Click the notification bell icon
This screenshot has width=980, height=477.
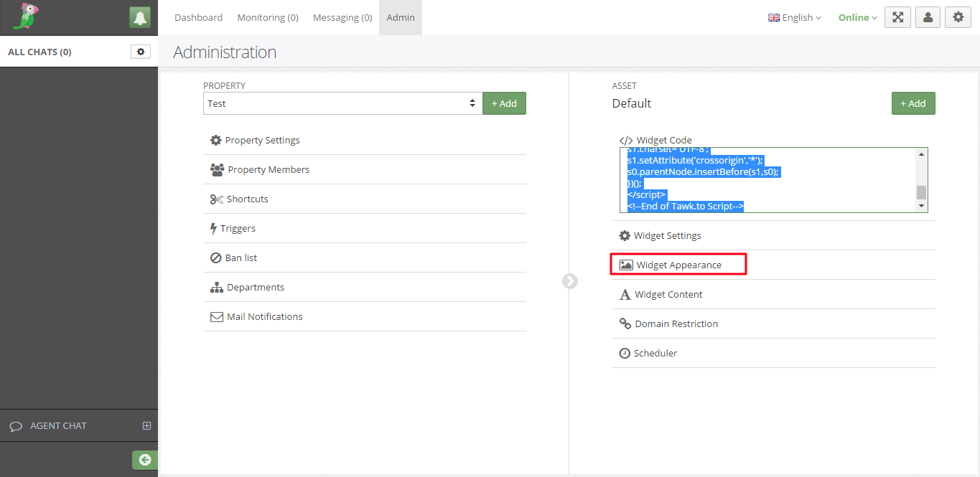click(x=140, y=18)
